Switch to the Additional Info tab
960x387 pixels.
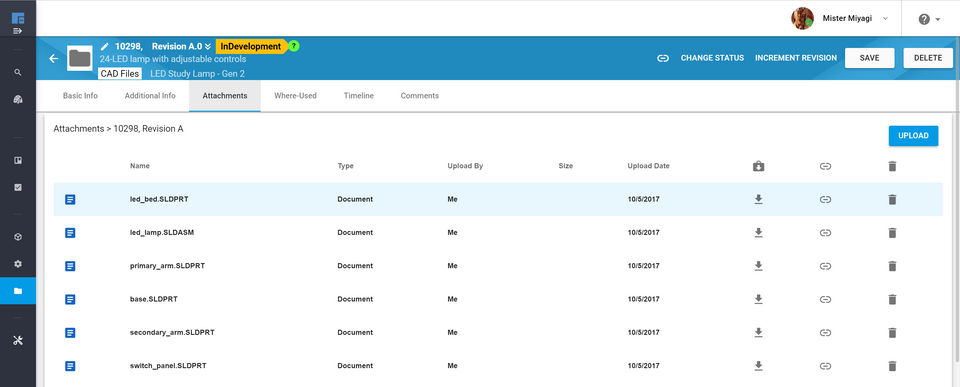point(150,96)
